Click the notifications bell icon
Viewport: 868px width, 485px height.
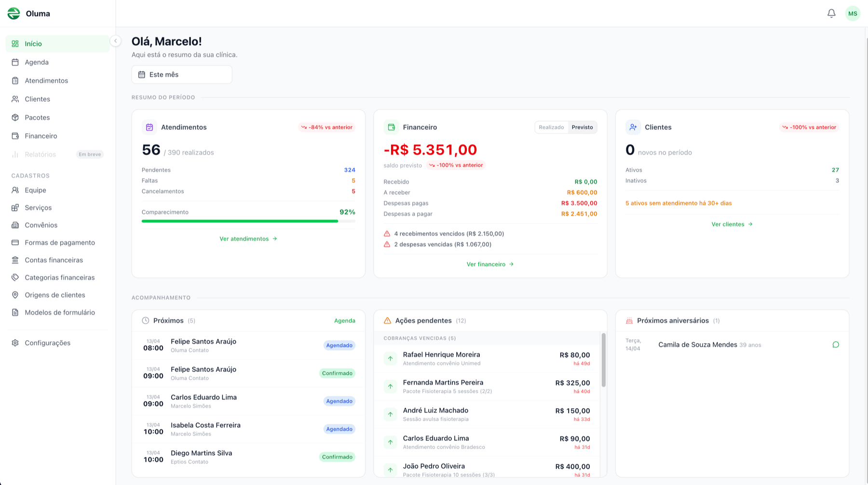point(831,14)
